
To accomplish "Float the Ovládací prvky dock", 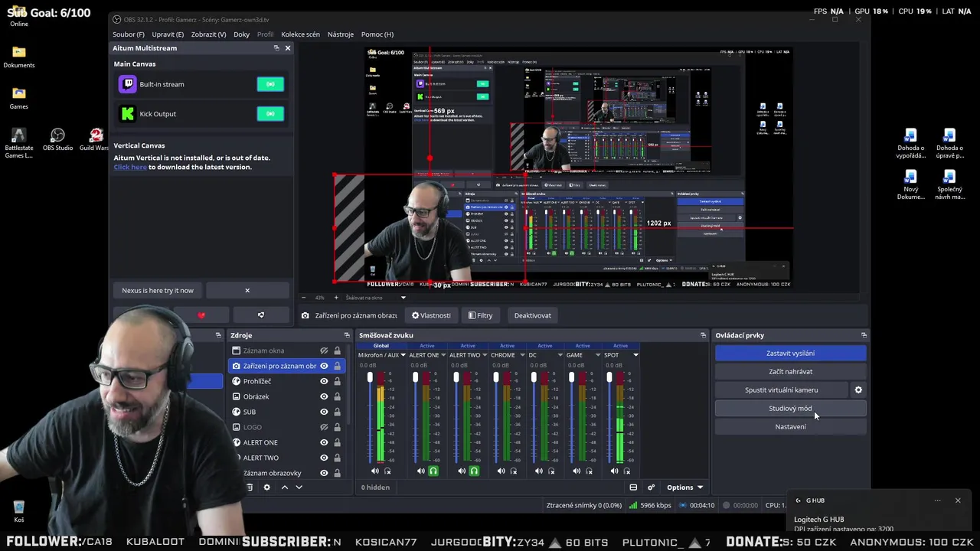I will click(864, 335).
